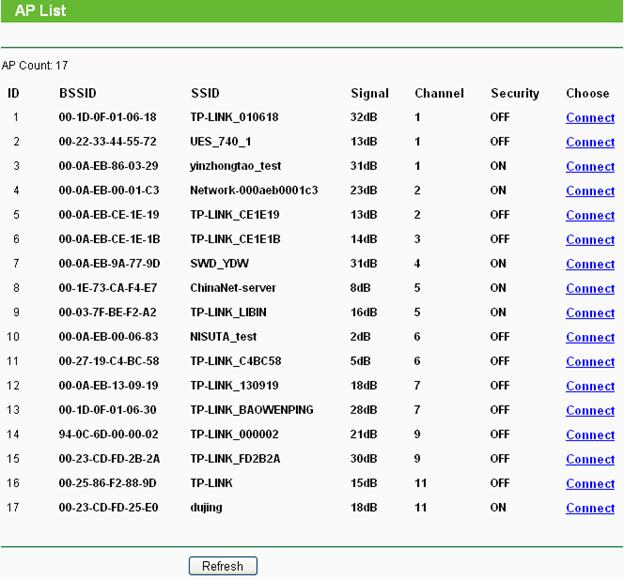Connect to TP-LINK_010618
624x579 pixels.
(x=590, y=117)
